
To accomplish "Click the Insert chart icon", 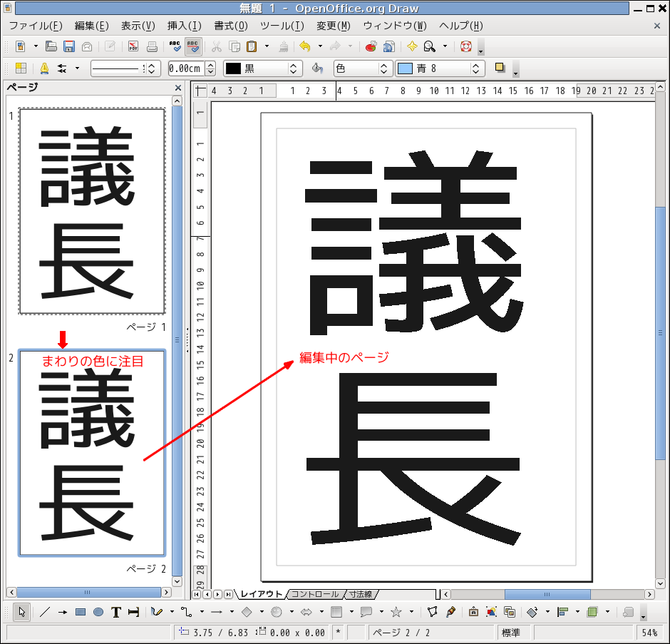I will pos(371,46).
